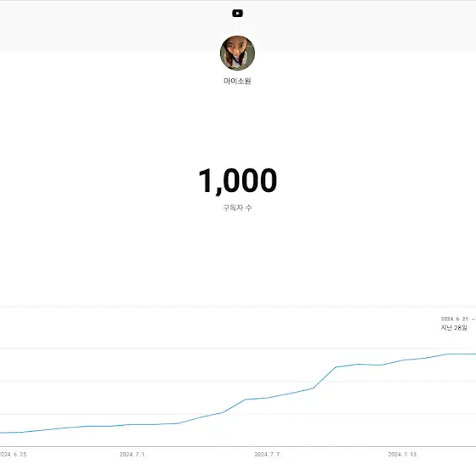
Task: Select the 2024. 6. 25. axis label
Action: coord(14,455)
